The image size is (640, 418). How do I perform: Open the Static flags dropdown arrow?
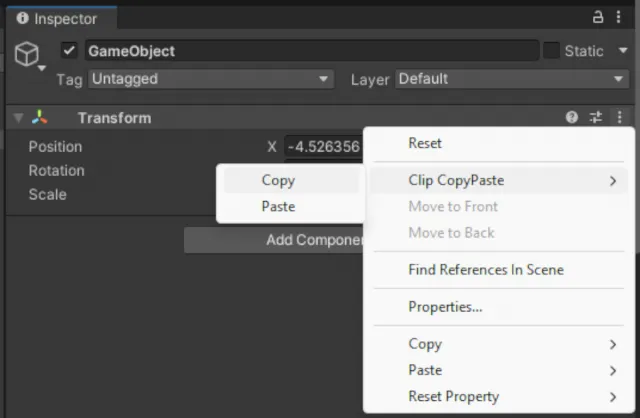pos(623,51)
